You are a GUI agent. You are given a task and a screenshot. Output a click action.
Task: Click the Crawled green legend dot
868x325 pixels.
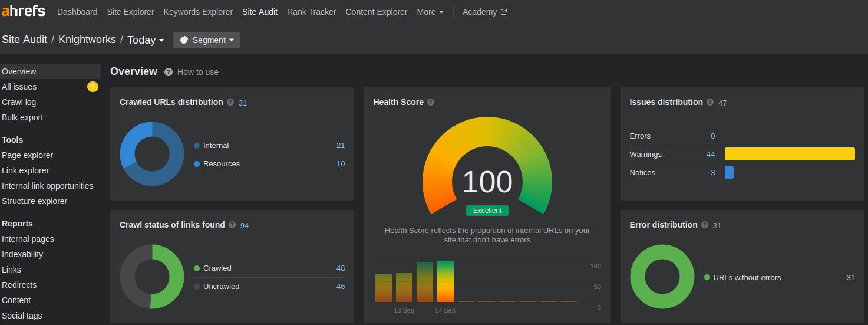click(x=197, y=268)
